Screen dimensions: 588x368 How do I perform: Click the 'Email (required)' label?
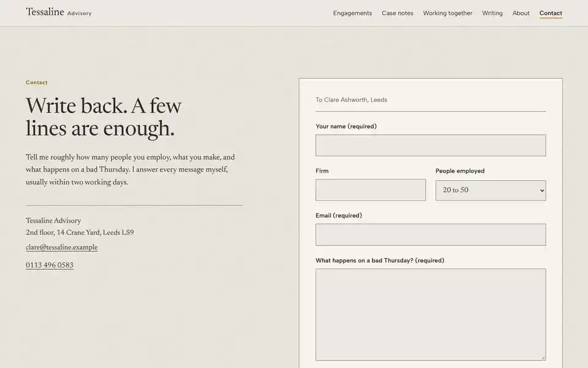[x=339, y=215]
